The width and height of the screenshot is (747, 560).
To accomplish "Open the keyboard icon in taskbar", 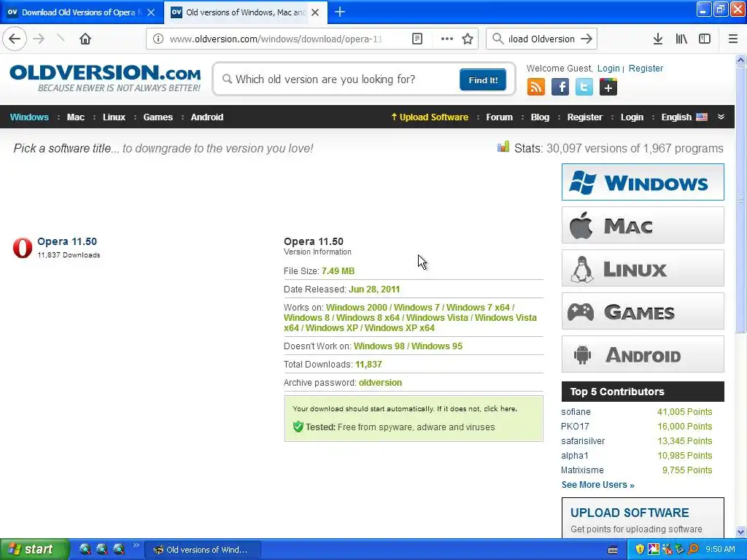I will coord(613,550).
